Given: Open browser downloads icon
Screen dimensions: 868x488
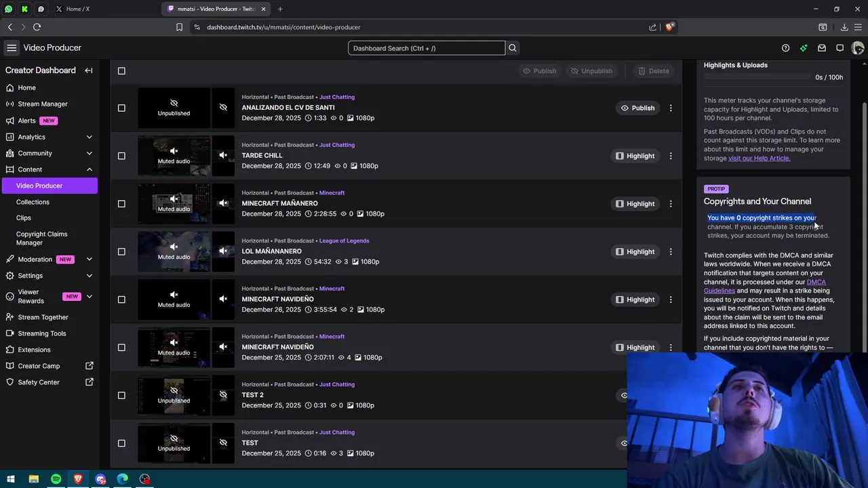Looking at the screenshot, I should (844, 27).
